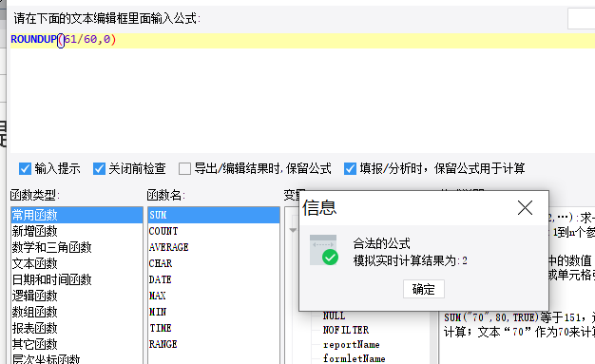Select 逻辑函数 category
595x364 pixels.
(77, 296)
